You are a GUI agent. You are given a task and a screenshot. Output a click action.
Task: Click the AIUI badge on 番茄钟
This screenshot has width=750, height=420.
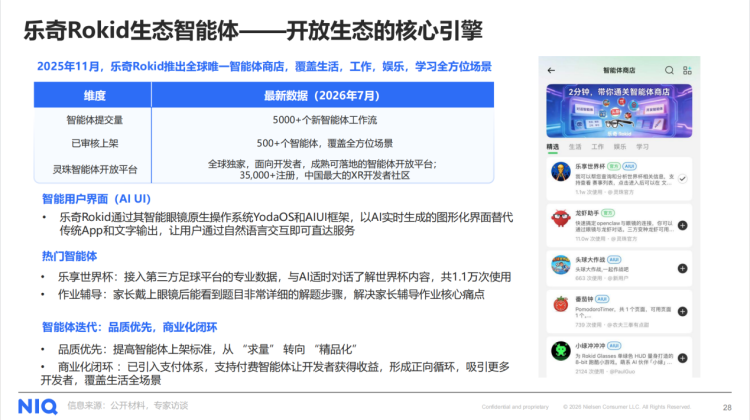[x=602, y=299]
